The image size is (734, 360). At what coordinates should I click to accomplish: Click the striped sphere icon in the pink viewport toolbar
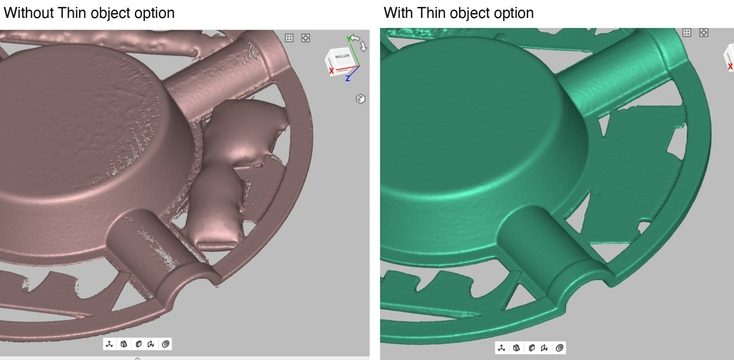(x=166, y=344)
